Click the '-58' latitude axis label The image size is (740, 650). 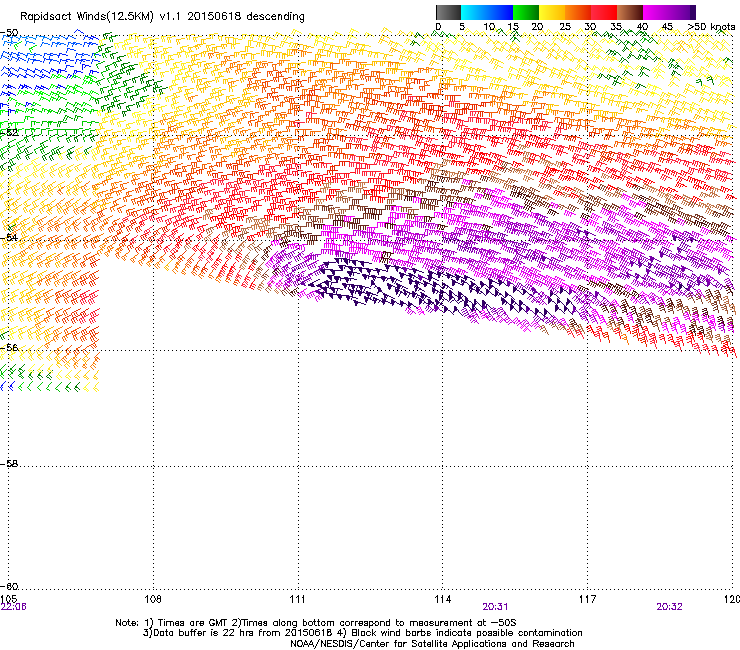(9, 464)
